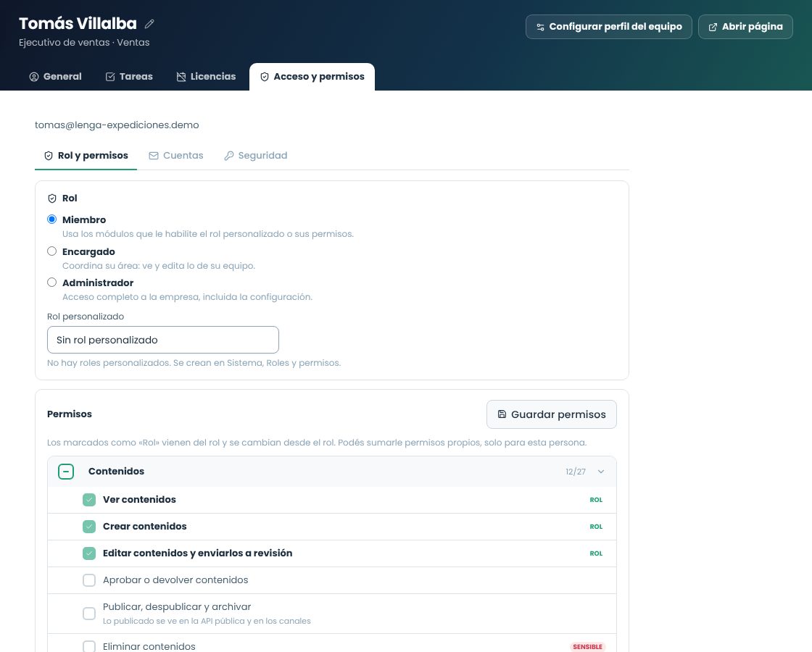Open the Rol personalizado dropdown
Viewport: 812px width, 652px height.
click(163, 340)
